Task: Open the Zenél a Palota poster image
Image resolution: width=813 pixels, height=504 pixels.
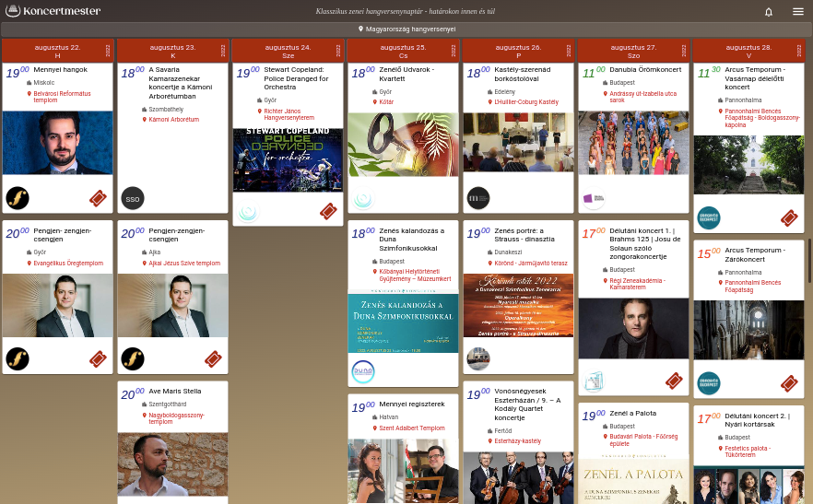Action: pyautogui.click(x=633, y=481)
